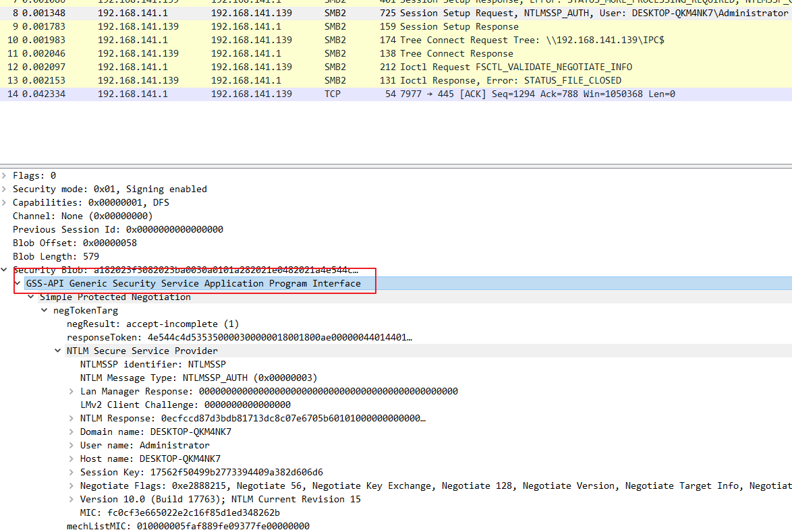
Task: Select the Previous Session Id line
Action: pos(117,230)
